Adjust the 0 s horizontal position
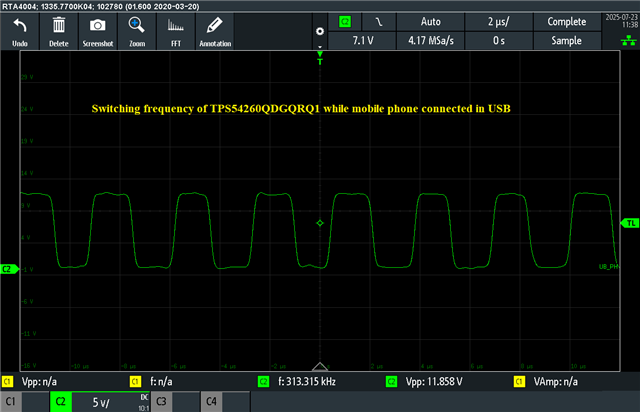Screen dimensions: 640x412 (499, 40)
